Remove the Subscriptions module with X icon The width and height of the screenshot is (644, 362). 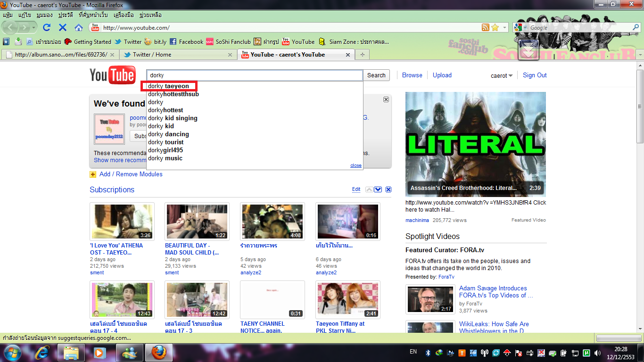point(388,189)
